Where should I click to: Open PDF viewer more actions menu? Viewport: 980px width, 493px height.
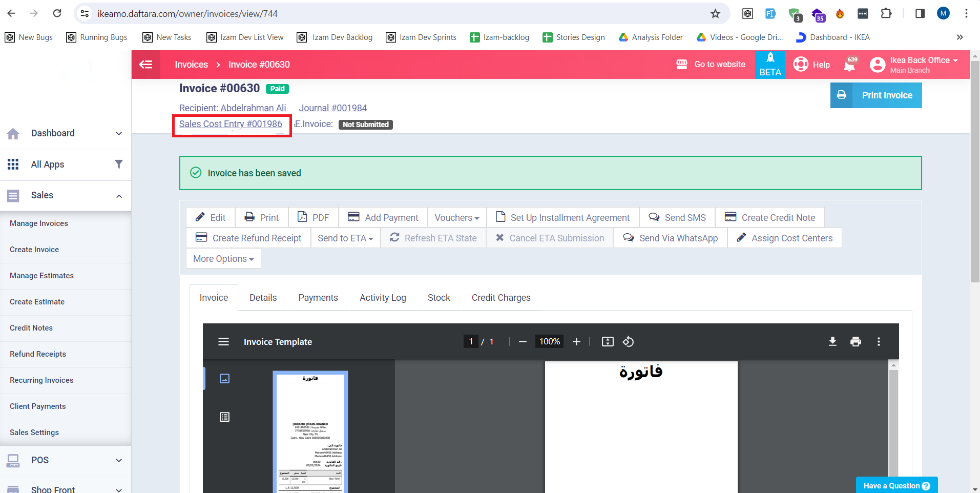coord(879,342)
